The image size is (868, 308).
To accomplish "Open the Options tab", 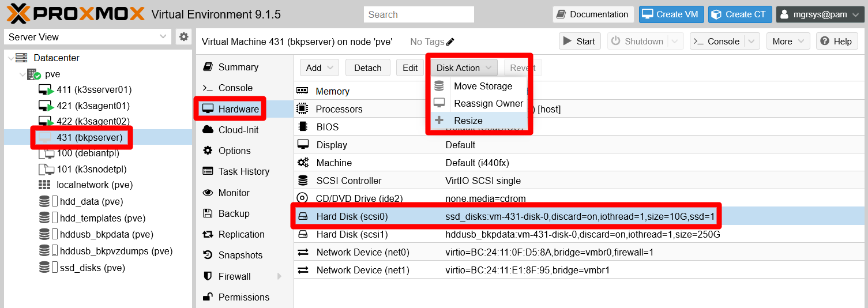I will [x=245, y=151].
